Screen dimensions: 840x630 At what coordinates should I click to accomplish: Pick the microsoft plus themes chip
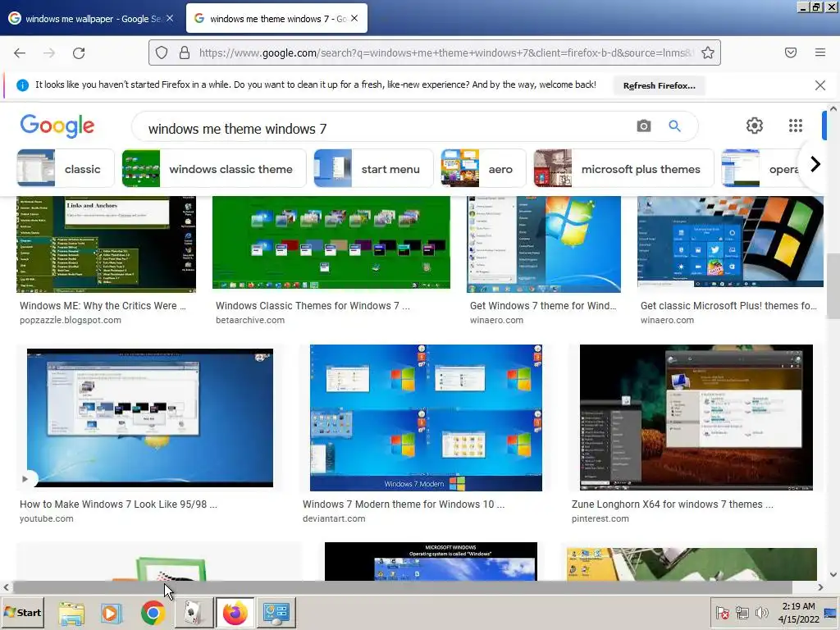pyautogui.click(x=623, y=169)
